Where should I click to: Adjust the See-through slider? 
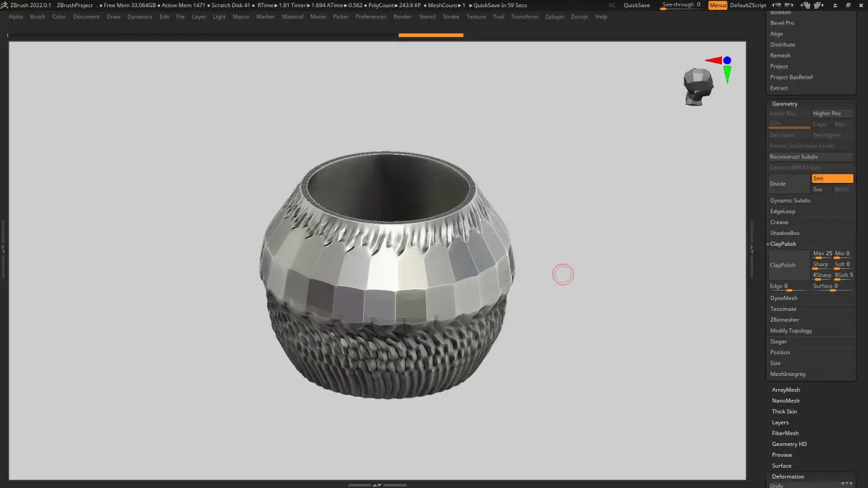coord(681,6)
